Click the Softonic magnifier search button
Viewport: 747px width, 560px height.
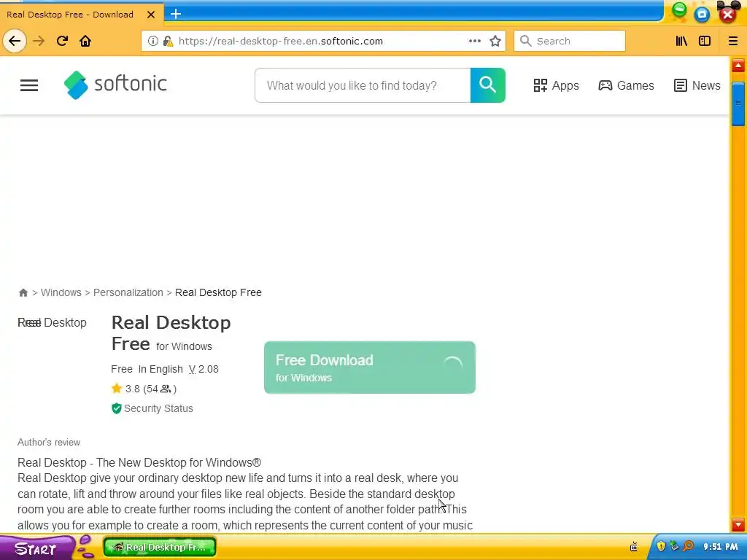487,85
